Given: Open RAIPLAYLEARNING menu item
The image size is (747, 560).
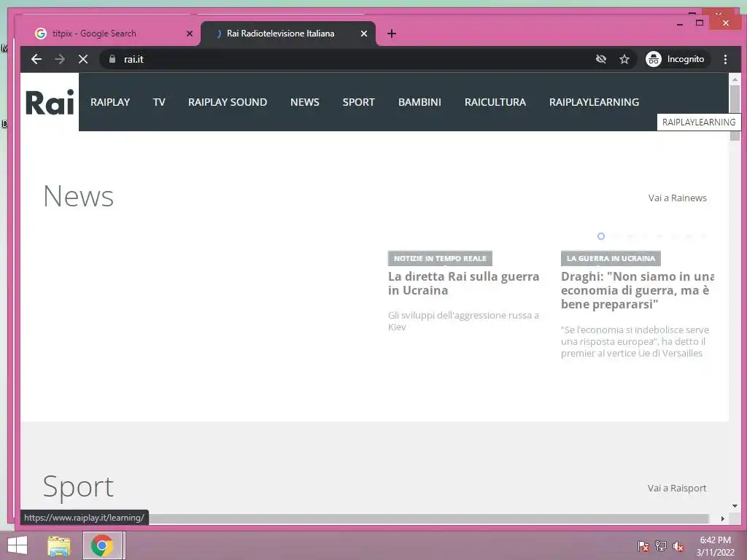Looking at the screenshot, I should coord(594,102).
